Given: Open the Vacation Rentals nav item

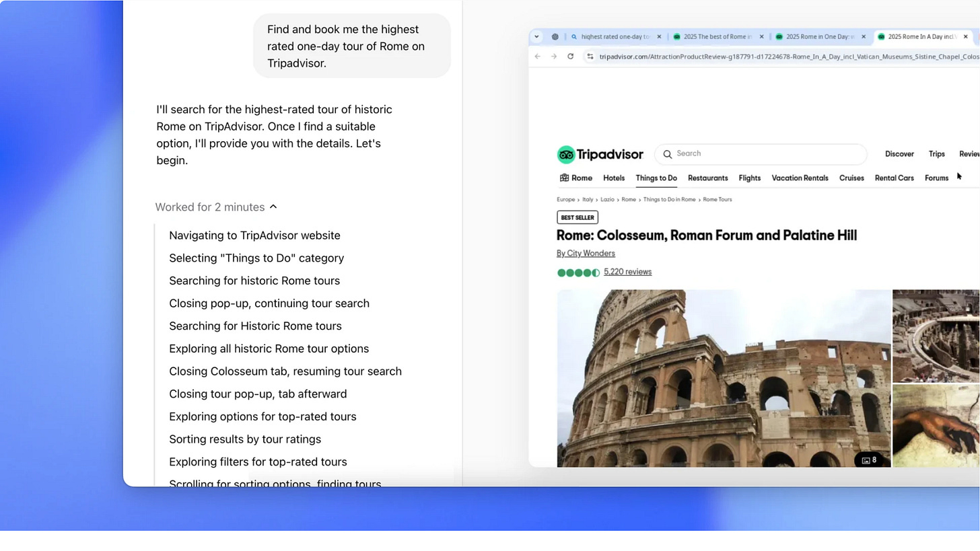Looking at the screenshot, I should coord(800,178).
